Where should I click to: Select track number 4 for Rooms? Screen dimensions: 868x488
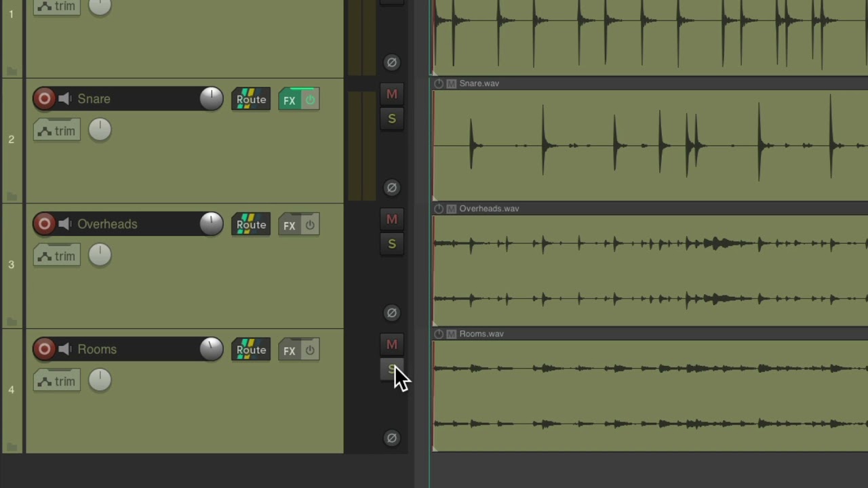coord(11,390)
